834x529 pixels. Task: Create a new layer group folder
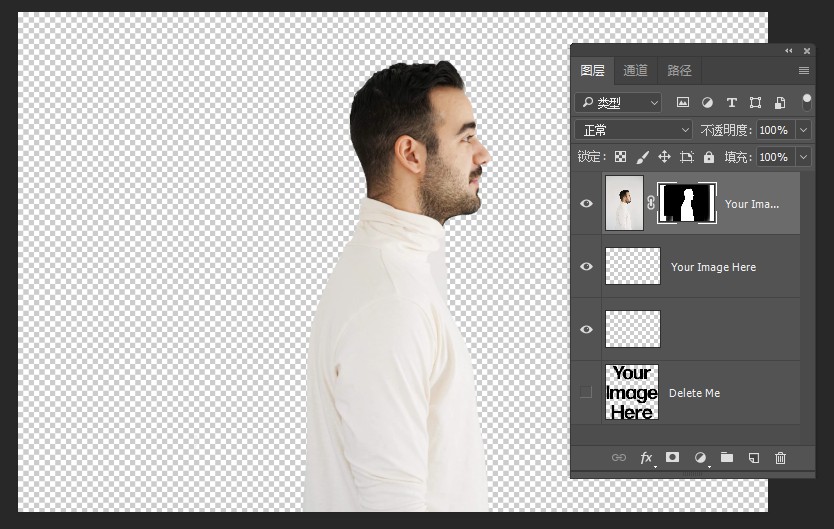tap(727, 457)
